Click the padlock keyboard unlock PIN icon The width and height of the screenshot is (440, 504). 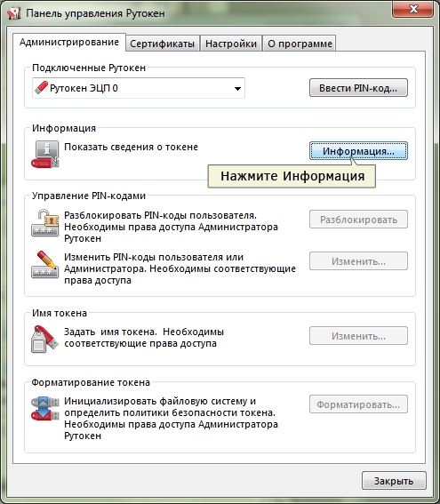(45, 223)
